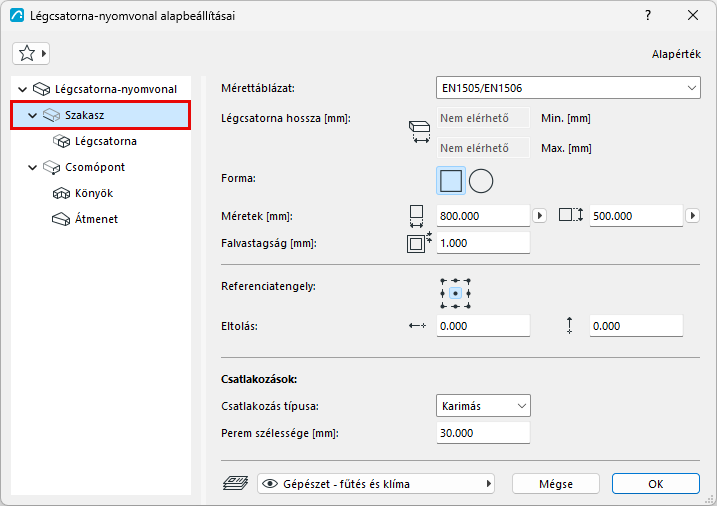Click the width field showing 800.000
This screenshot has height=506, width=717.
(x=483, y=216)
